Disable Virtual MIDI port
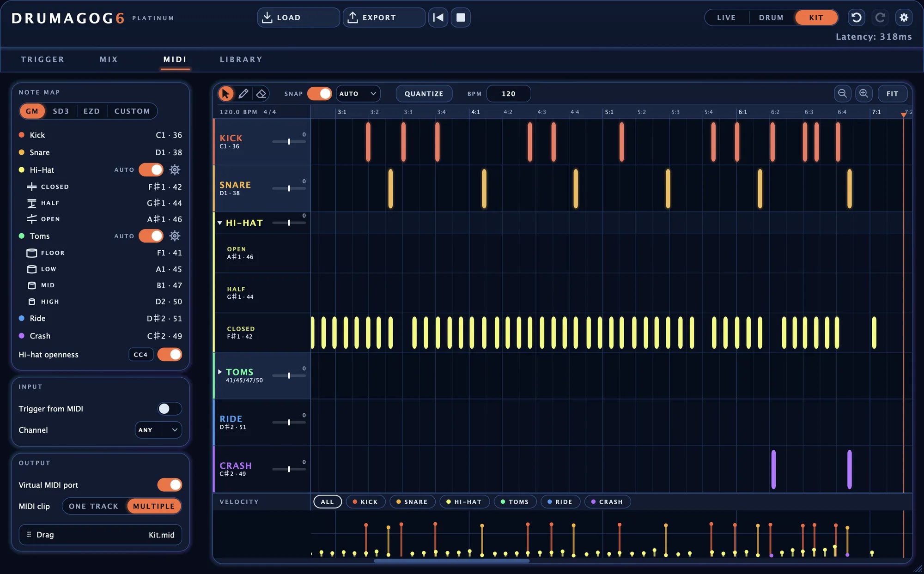 (x=170, y=485)
